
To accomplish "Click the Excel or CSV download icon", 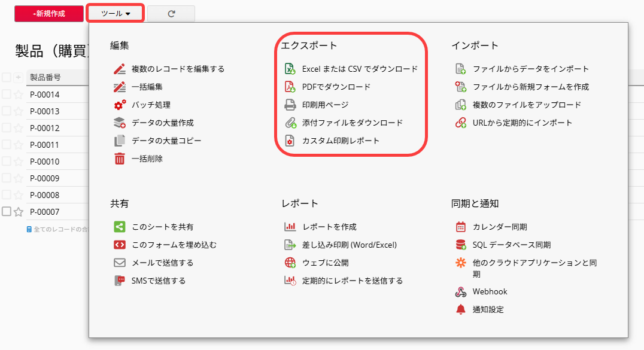I will tap(290, 69).
